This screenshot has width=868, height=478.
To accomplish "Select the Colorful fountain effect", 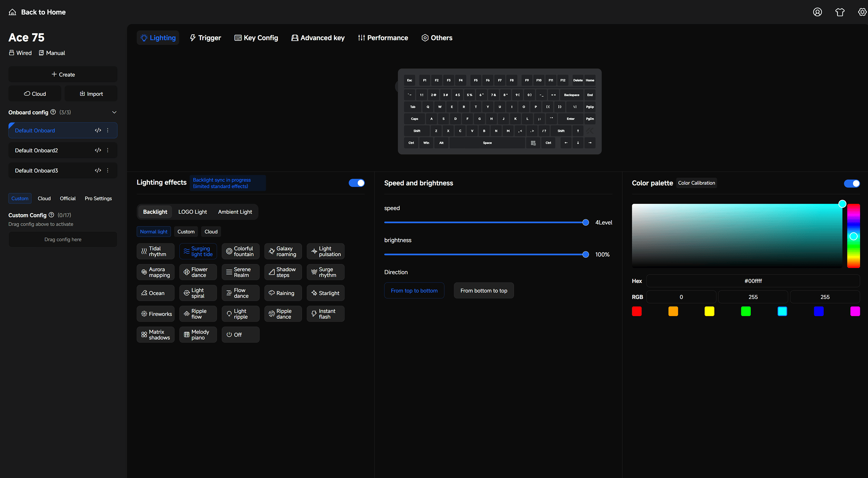I will [x=240, y=251].
